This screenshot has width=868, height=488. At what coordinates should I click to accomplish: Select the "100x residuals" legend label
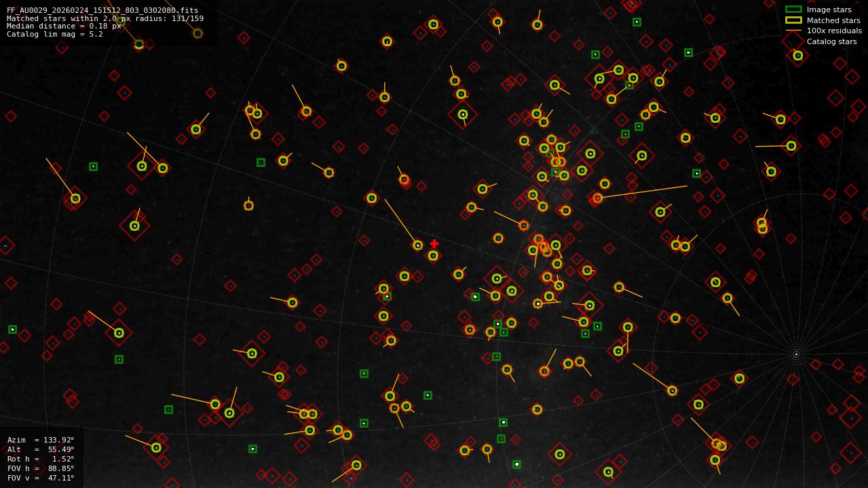pos(834,31)
